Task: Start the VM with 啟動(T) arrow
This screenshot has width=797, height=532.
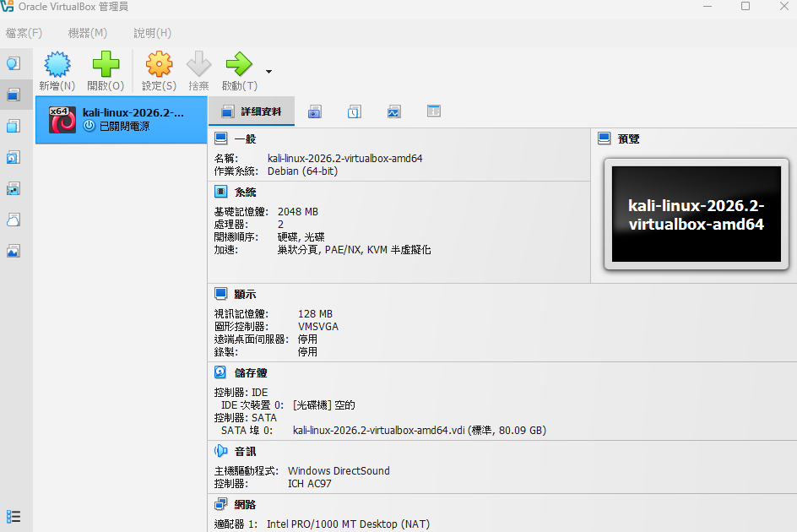Action: [239, 64]
